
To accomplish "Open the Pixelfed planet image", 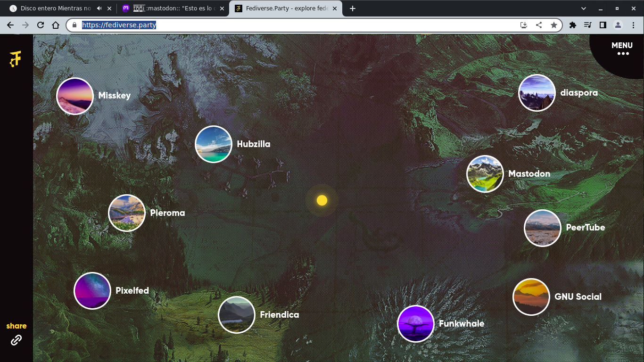I will click(92, 291).
